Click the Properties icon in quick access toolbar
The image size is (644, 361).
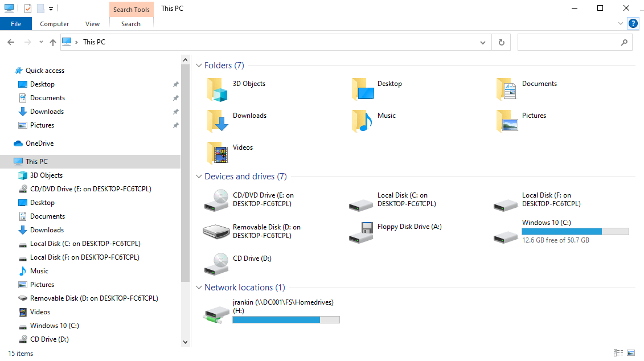(28, 9)
